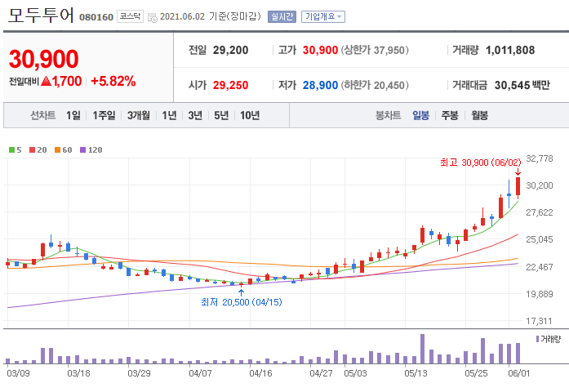Select the 1일 line chart period
The width and height of the screenshot is (569, 392).
pyautogui.click(x=73, y=115)
